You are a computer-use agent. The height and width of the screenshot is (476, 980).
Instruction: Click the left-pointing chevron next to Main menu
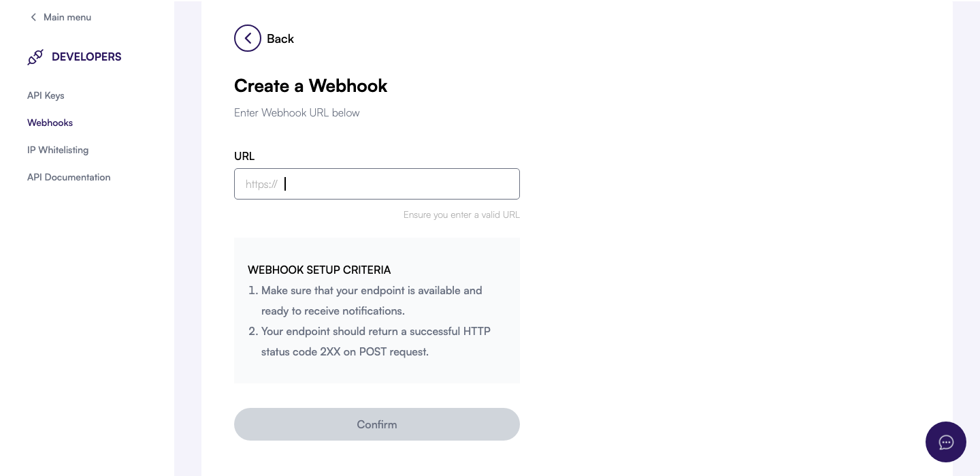pyautogui.click(x=34, y=17)
